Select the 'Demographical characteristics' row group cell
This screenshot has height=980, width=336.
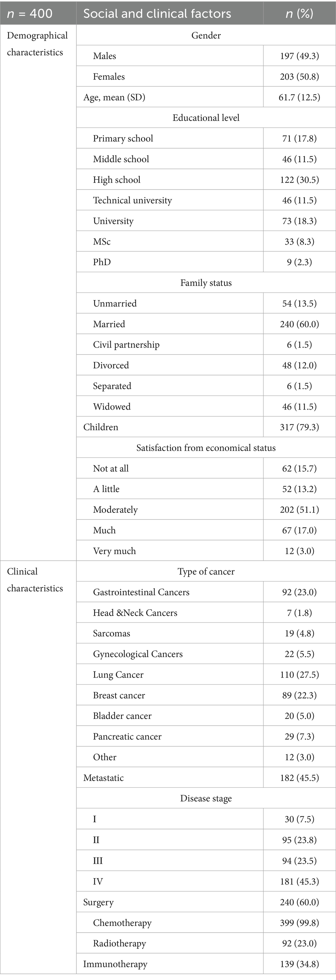(x=37, y=44)
